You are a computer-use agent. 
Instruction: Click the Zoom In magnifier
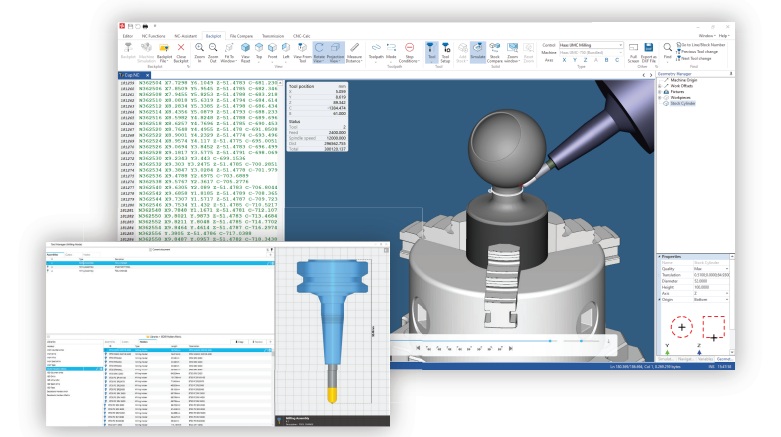pos(199,48)
